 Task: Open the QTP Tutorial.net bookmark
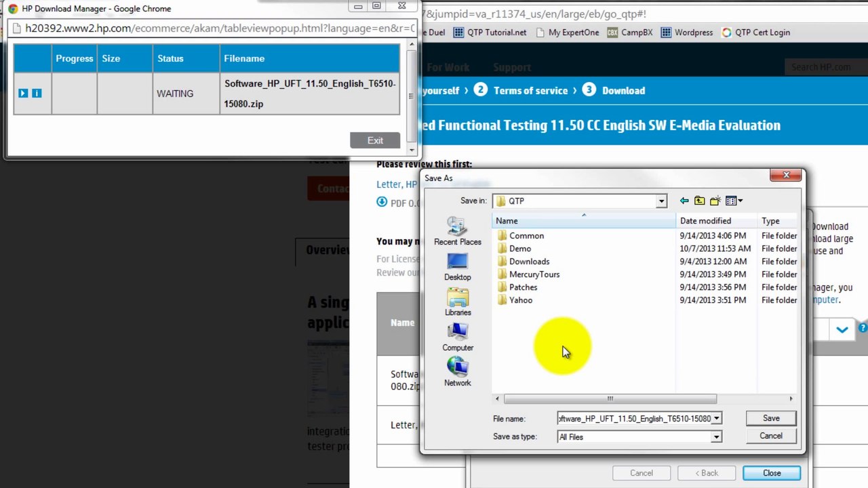coord(489,33)
